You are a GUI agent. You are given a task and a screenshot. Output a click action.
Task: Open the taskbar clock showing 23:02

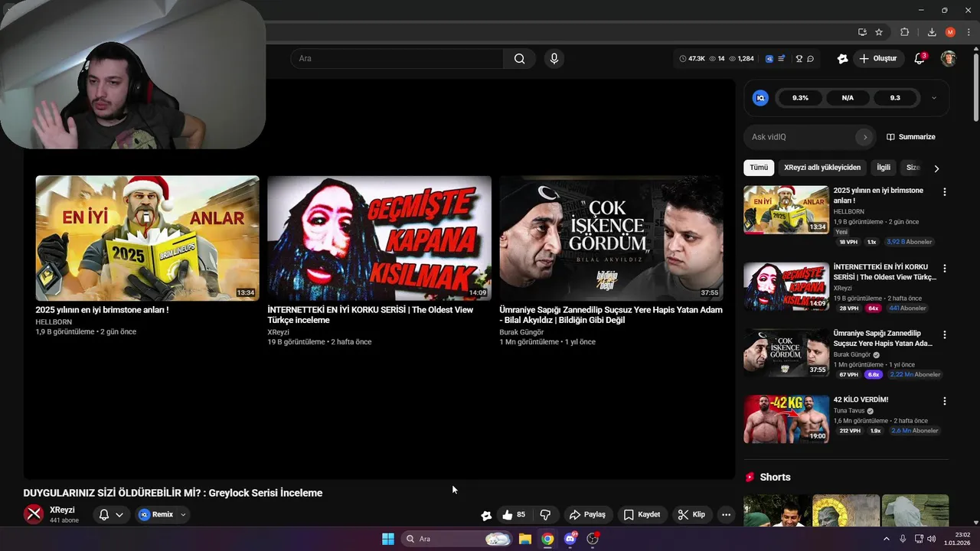957,539
